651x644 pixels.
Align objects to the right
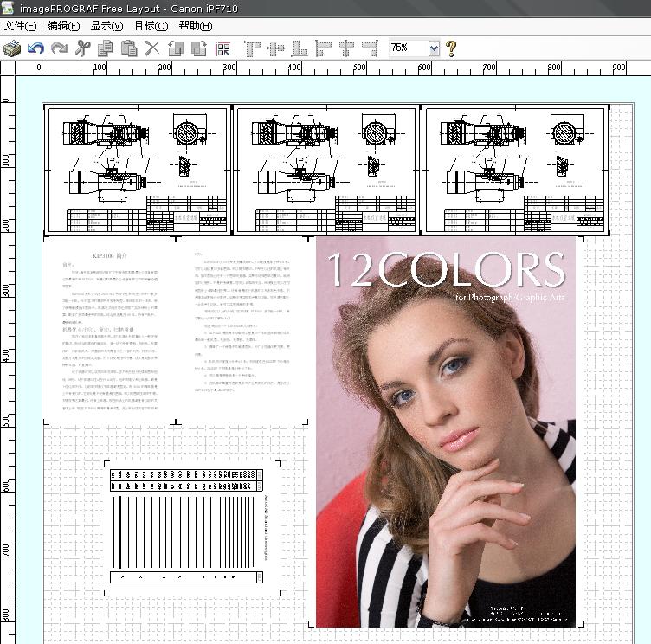370,48
